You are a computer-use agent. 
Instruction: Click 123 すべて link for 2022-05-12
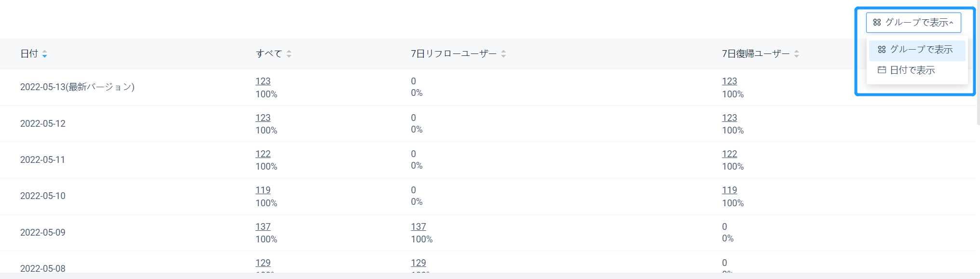coord(263,118)
